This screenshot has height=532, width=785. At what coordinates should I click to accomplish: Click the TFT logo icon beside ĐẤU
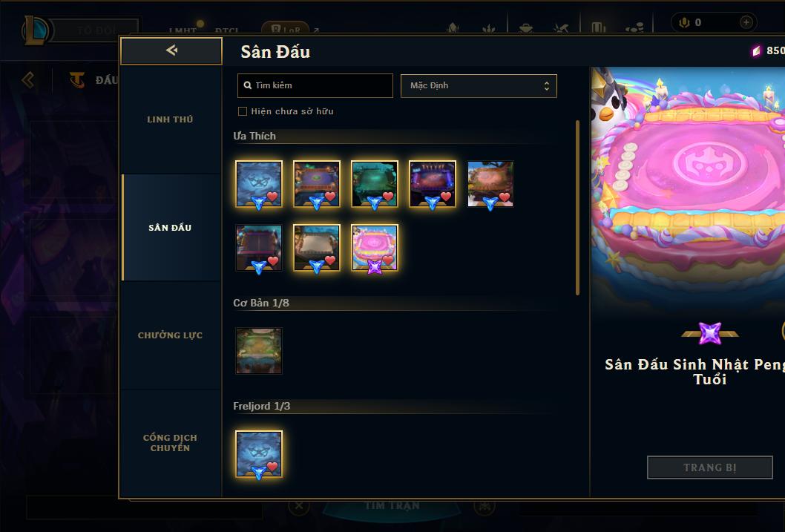(x=77, y=80)
